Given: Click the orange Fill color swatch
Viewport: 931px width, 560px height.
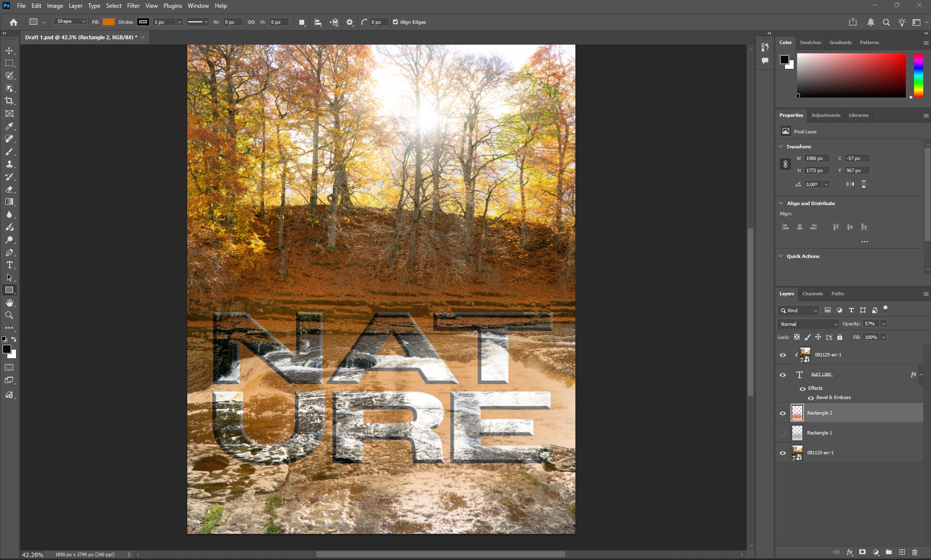Looking at the screenshot, I should click(109, 22).
